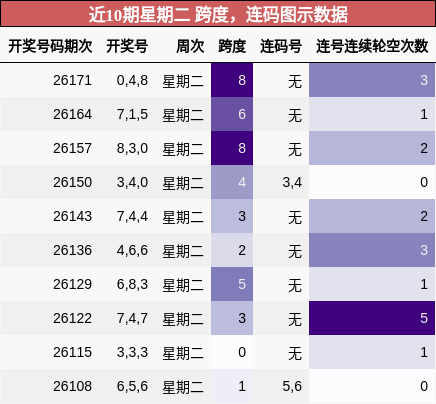The width and height of the screenshot is (436, 404).
Task: Click span cell 1 in row 26108
Action: coord(232,386)
